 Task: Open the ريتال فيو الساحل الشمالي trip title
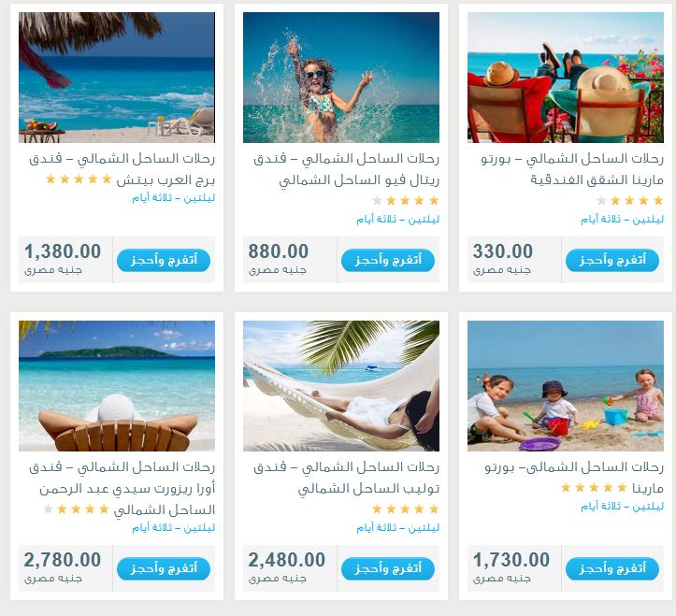346,169
